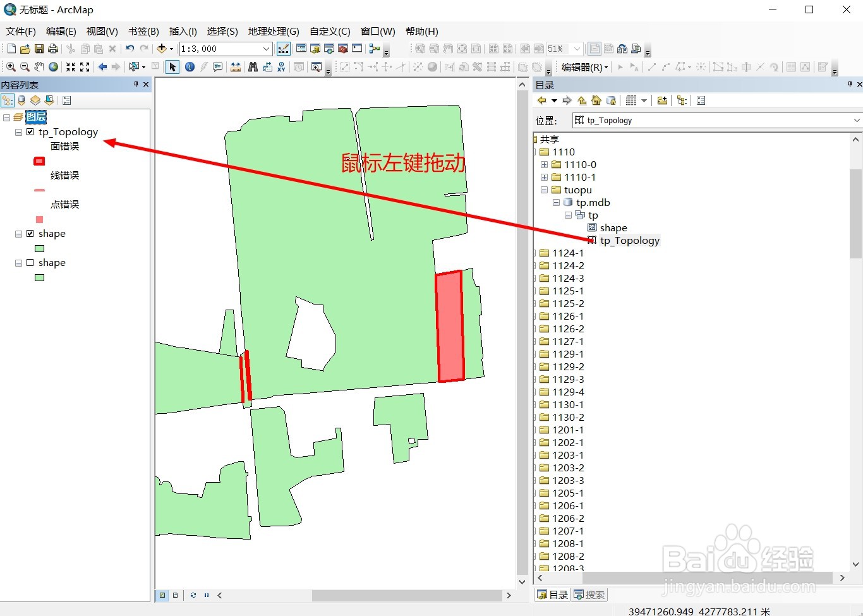Switch contents list to List By Selection
The image size is (863, 616).
(x=49, y=100)
